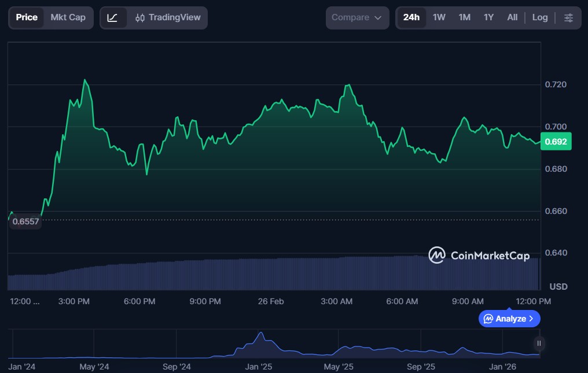
Task: Open the Analyze button chevron
Action: pos(532,319)
